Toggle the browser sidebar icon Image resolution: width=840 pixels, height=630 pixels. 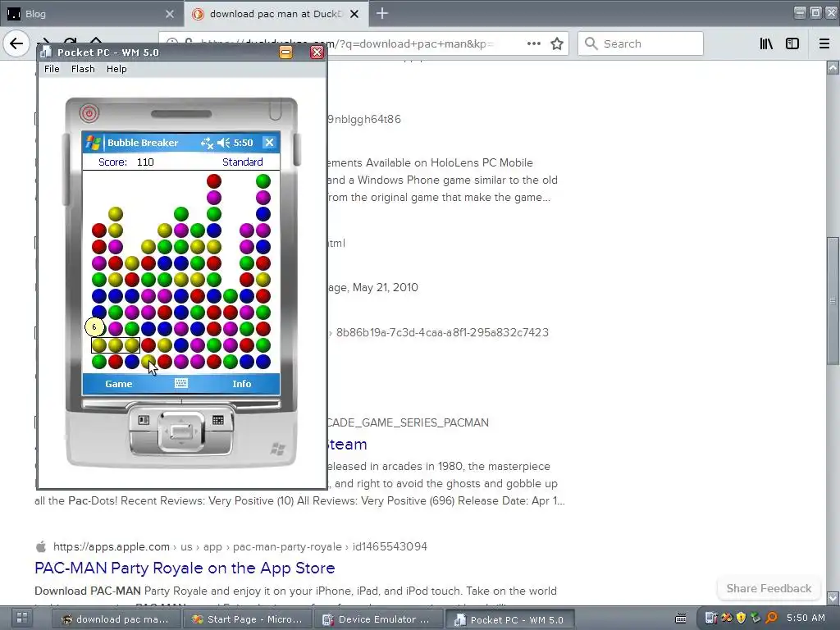[x=792, y=43]
